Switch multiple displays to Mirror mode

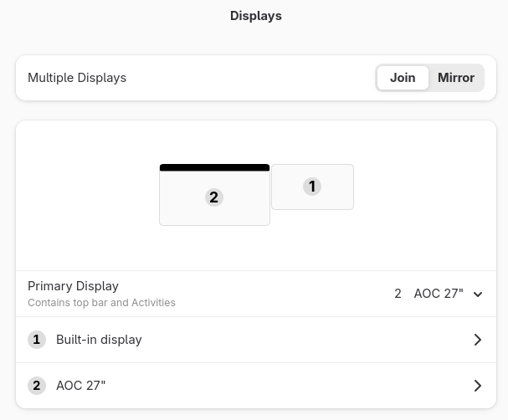click(455, 78)
